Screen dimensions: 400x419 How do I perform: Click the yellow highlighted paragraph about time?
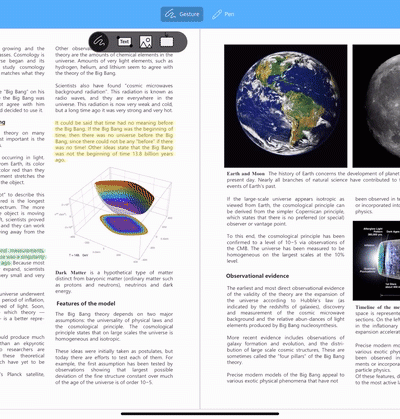pos(114,141)
